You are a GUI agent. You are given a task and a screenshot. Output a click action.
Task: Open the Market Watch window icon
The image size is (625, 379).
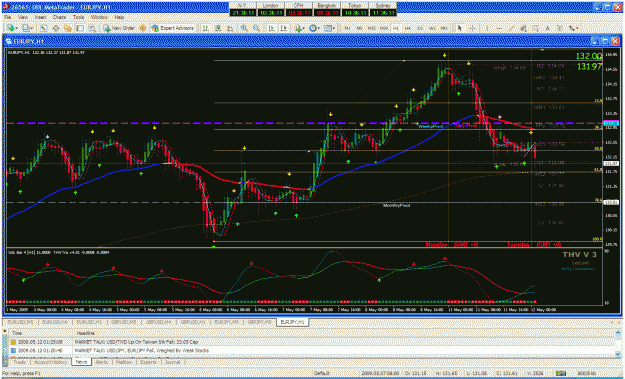click(x=44, y=28)
